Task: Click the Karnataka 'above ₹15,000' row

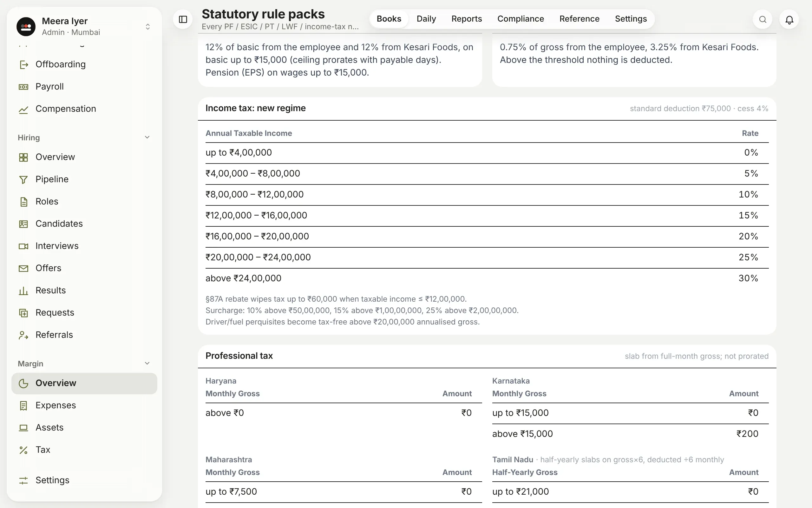Action: [630, 434]
